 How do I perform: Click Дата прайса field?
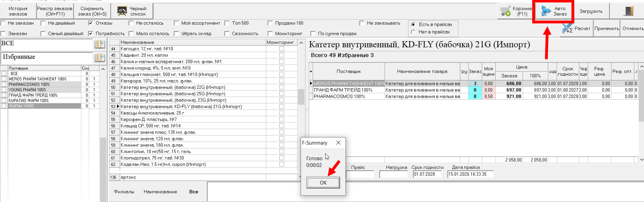(x=470, y=174)
